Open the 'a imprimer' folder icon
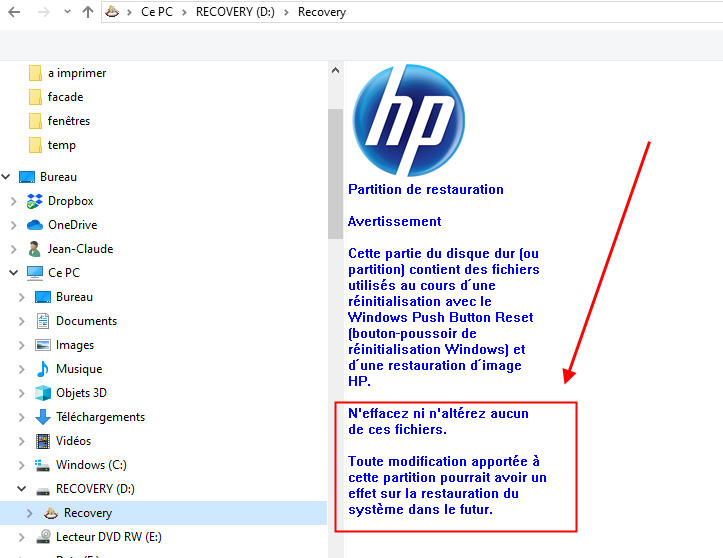The height and width of the screenshot is (558, 723). (35, 73)
